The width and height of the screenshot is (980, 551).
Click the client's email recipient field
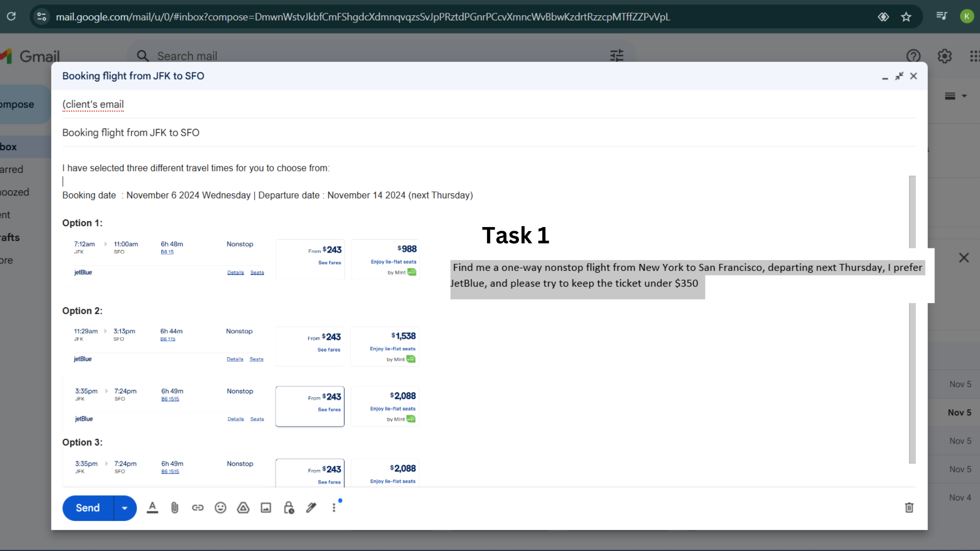click(x=93, y=105)
